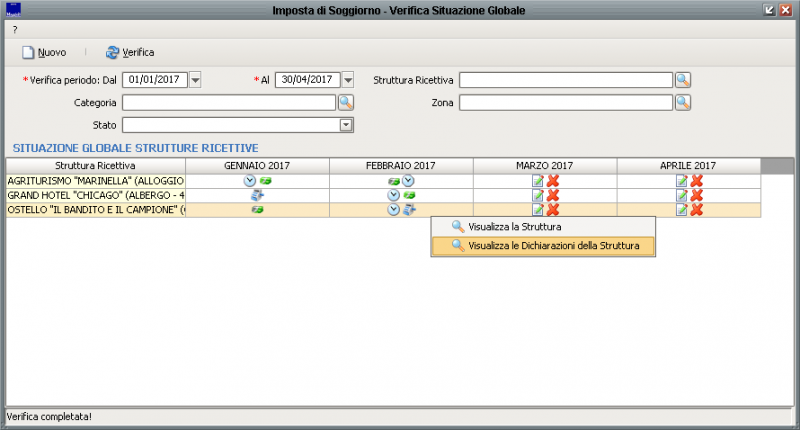The image size is (800, 430).
Task: Click clock icon for Agriturismo Marinella in Gennaio 2017
Action: point(250,181)
